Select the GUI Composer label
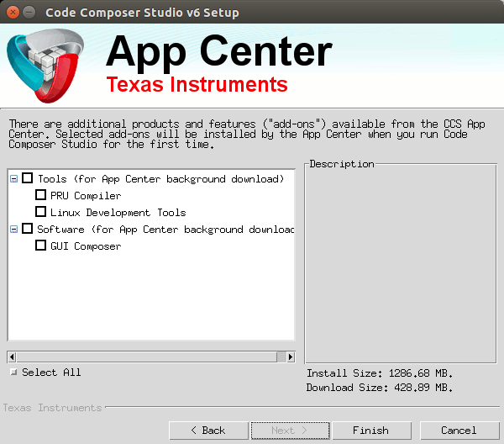 pyautogui.click(x=86, y=246)
